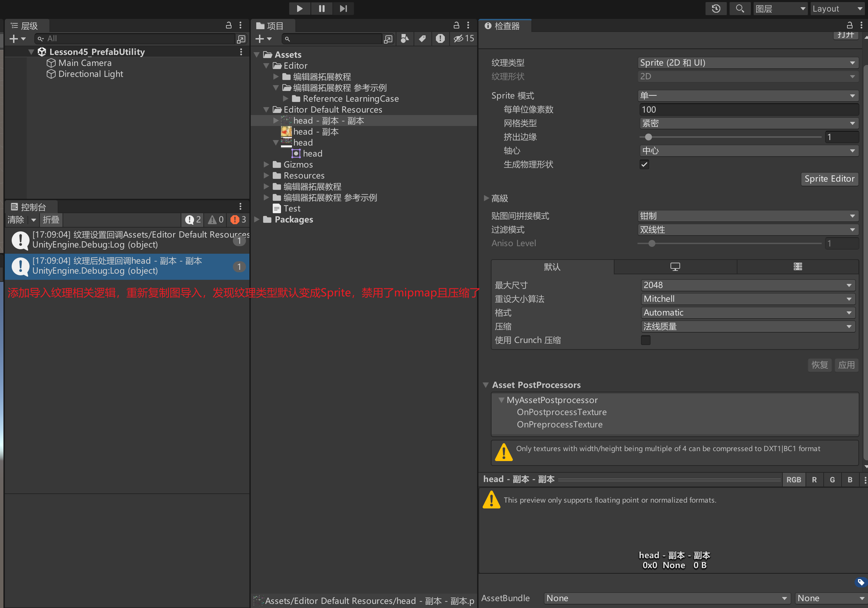Toggle hidden packages visibility icon showing 15
The image size is (868, 608).
(464, 38)
